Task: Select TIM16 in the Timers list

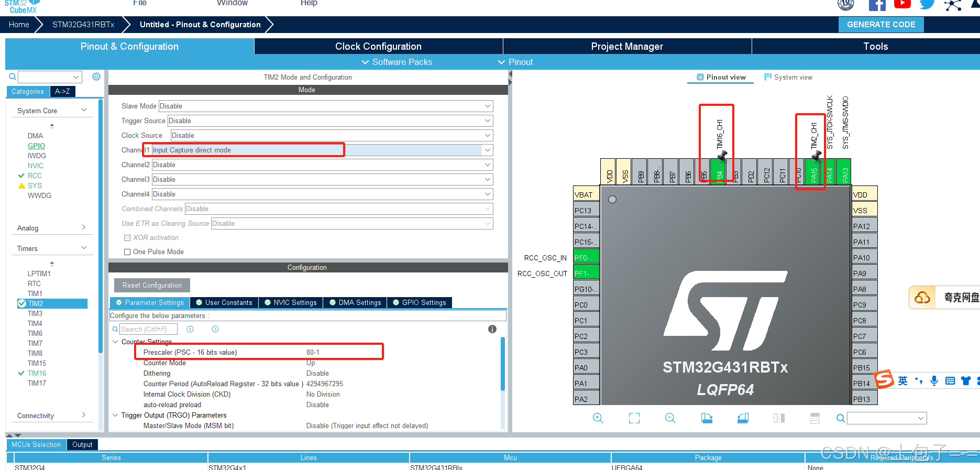Action: pos(37,373)
